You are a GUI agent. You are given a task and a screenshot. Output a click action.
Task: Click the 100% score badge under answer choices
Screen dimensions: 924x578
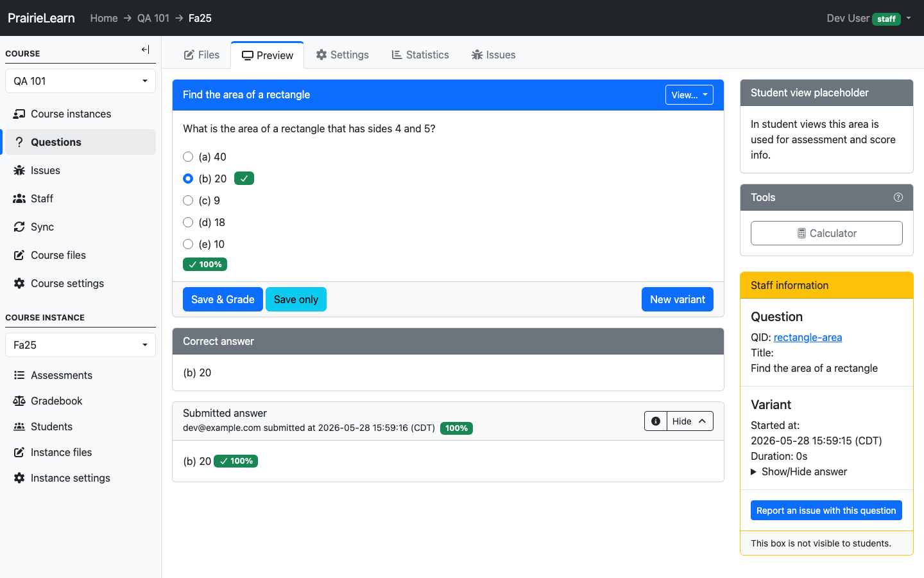pos(205,265)
